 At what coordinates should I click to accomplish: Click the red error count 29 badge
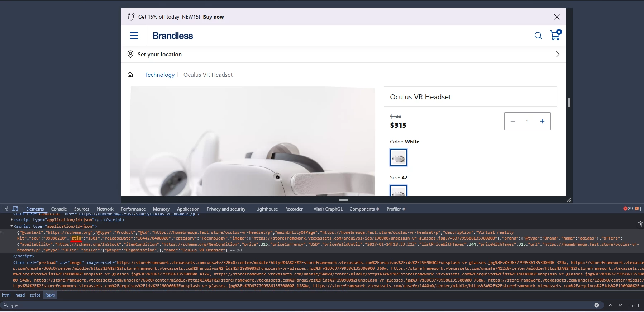coord(628,209)
